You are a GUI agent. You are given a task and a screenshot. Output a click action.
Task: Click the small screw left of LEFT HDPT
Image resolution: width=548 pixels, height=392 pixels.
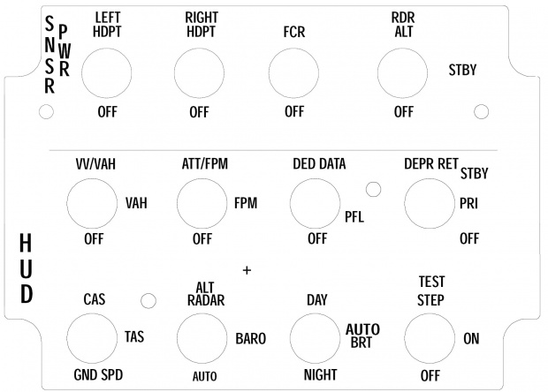[x=47, y=112]
